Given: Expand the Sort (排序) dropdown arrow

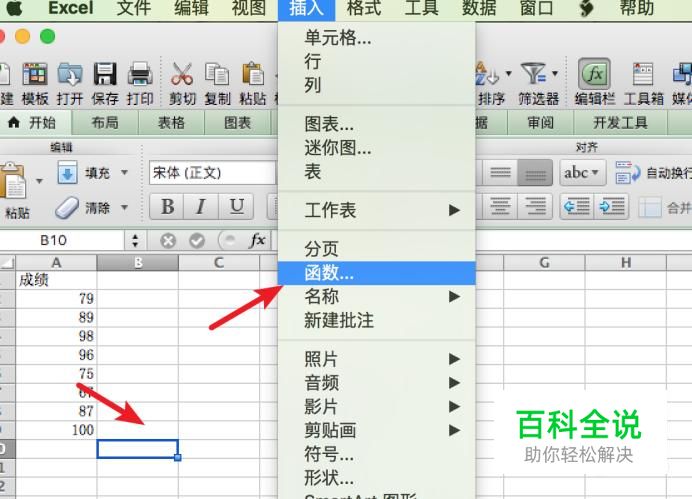Looking at the screenshot, I should [509, 73].
